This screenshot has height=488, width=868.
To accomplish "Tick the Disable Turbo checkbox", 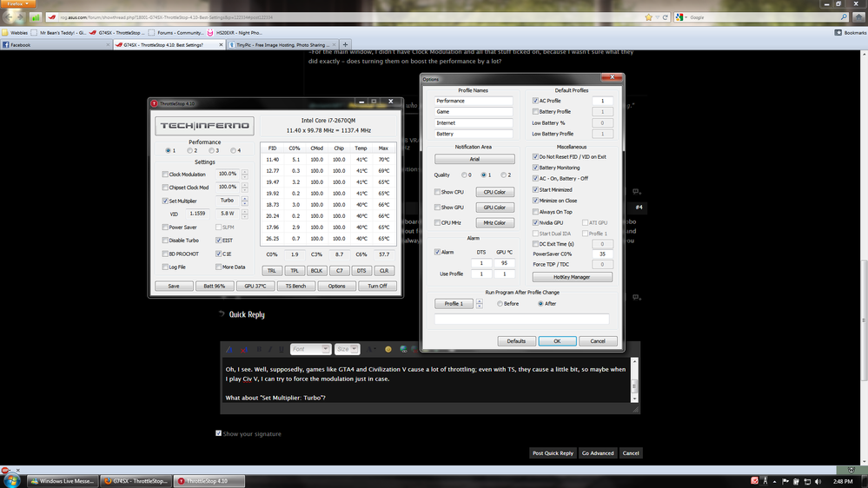I will click(165, 241).
